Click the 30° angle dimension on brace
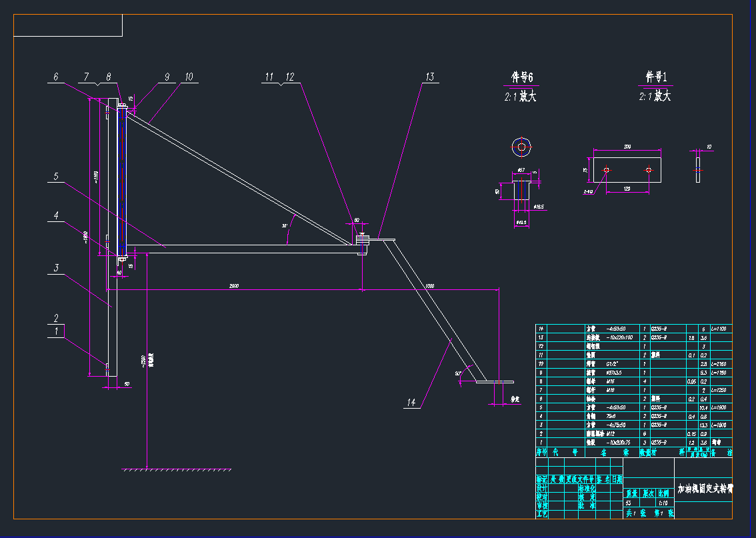The height and width of the screenshot is (538, 756). tap(285, 226)
